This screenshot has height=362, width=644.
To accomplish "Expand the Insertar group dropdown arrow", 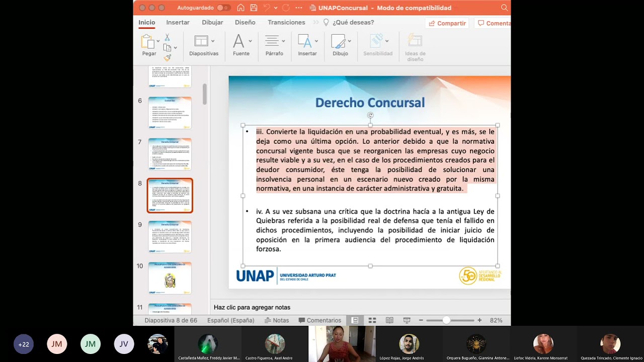I will click(x=316, y=41).
